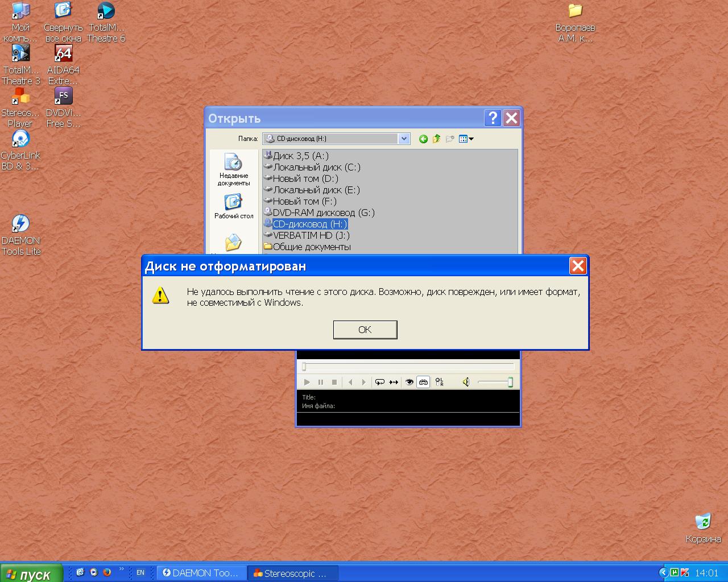Click 'Рабочий стол' shortcut in Open dialog
Viewport: 728px width, 582px height.
tap(233, 206)
